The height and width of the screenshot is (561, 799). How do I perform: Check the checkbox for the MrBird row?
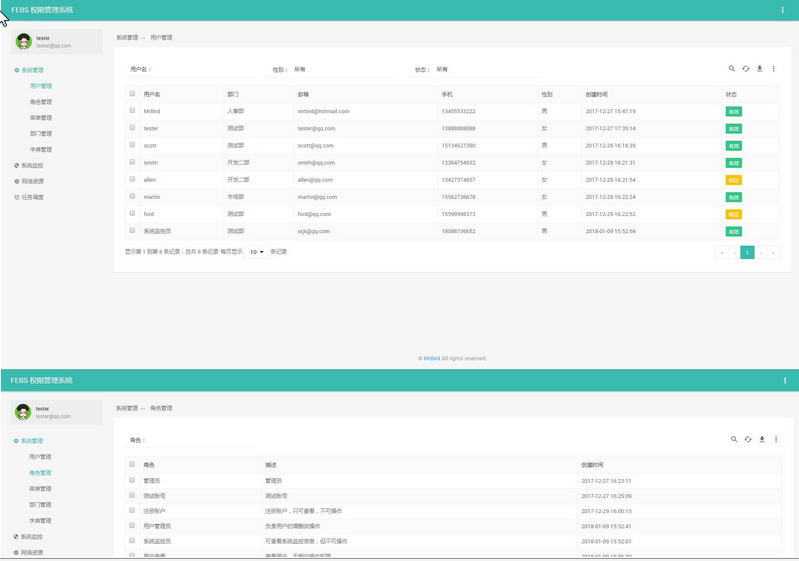[x=132, y=111]
